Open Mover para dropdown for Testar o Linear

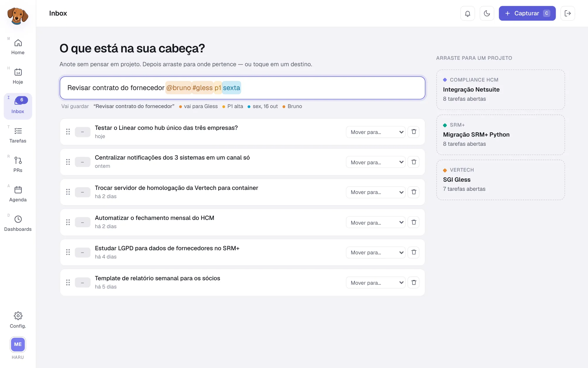pos(376,132)
